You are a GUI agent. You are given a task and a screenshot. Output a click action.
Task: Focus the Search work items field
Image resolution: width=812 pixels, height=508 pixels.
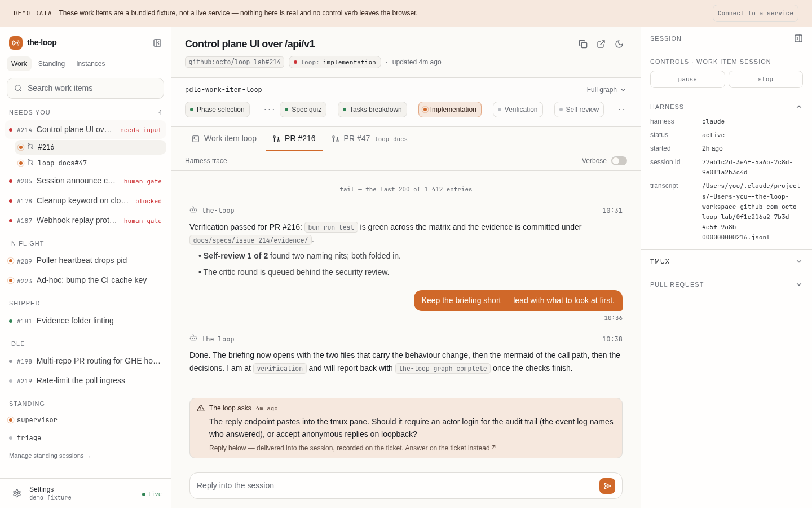[x=85, y=88]
